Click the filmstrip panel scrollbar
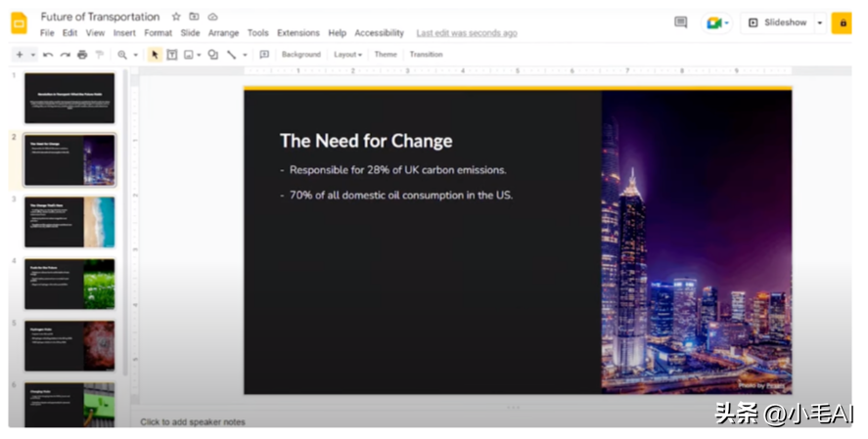Viewport: 868px width, 439px height. [x=125, y=221]
